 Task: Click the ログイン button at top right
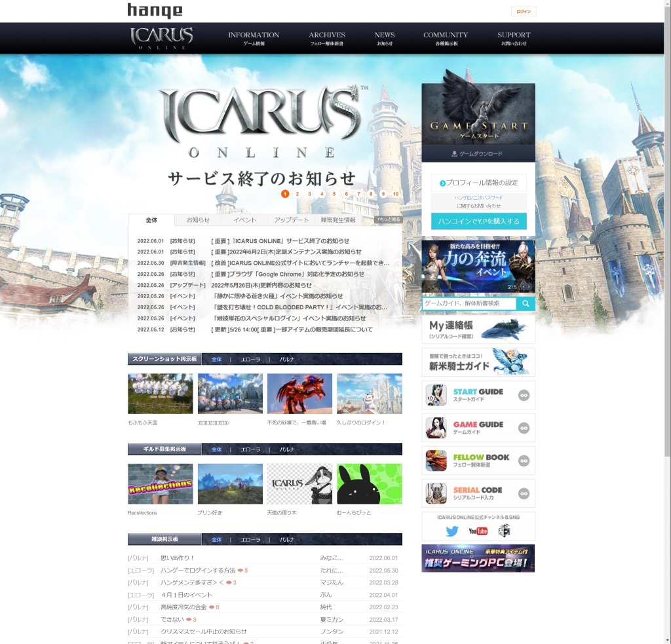tap(524, 12)
